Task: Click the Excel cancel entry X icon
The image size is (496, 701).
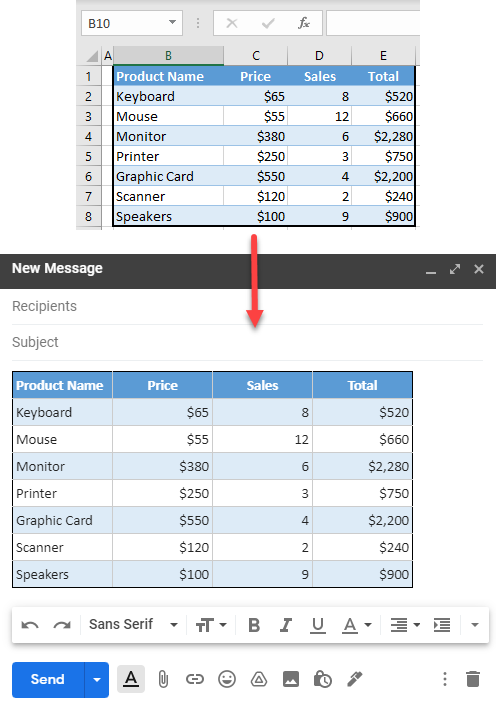Action: click(x=232, y=23)
